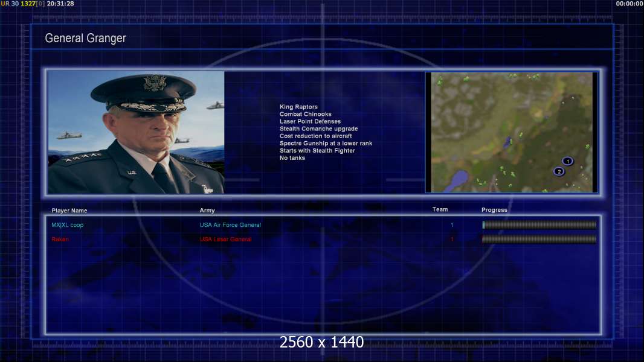Click the Combat Chinooks bonus line

tap(306, 114)
